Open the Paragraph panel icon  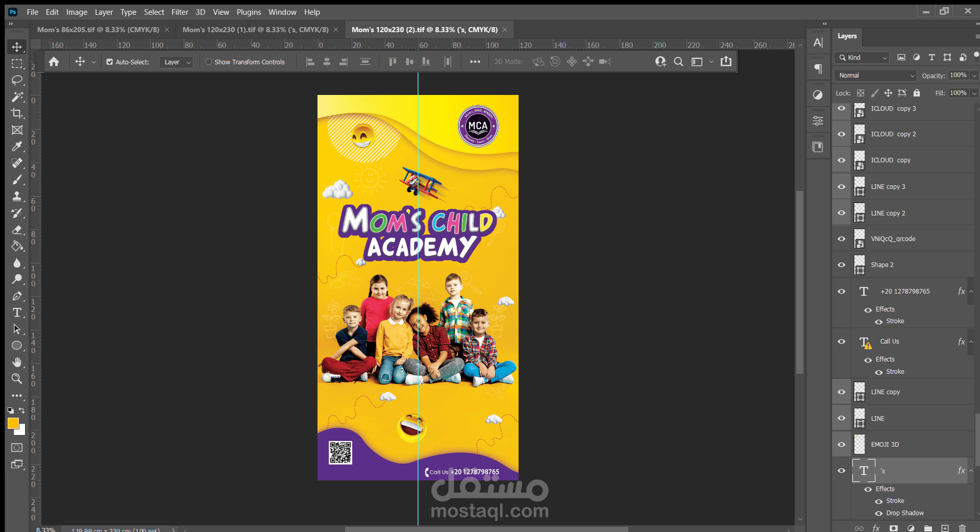point(818,68)
